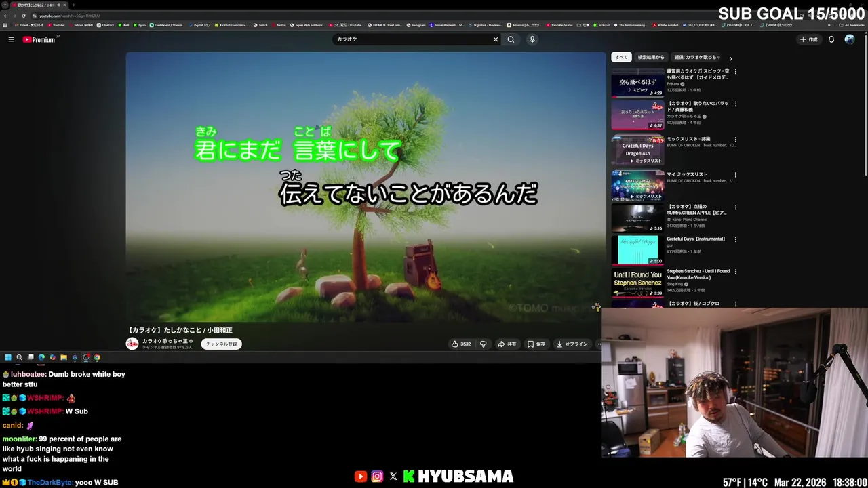
Task: Open options for 点描の唄 video
Action: tap(736, 207)
